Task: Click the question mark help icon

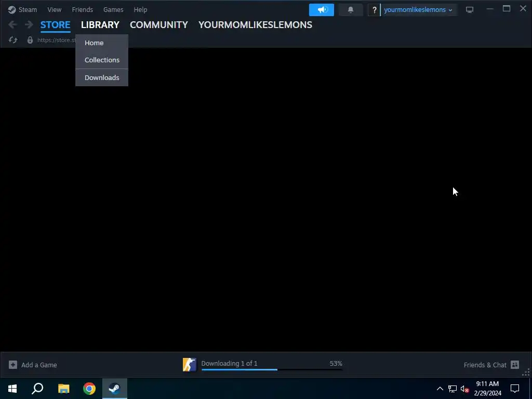Action: [x=374, y=10]
